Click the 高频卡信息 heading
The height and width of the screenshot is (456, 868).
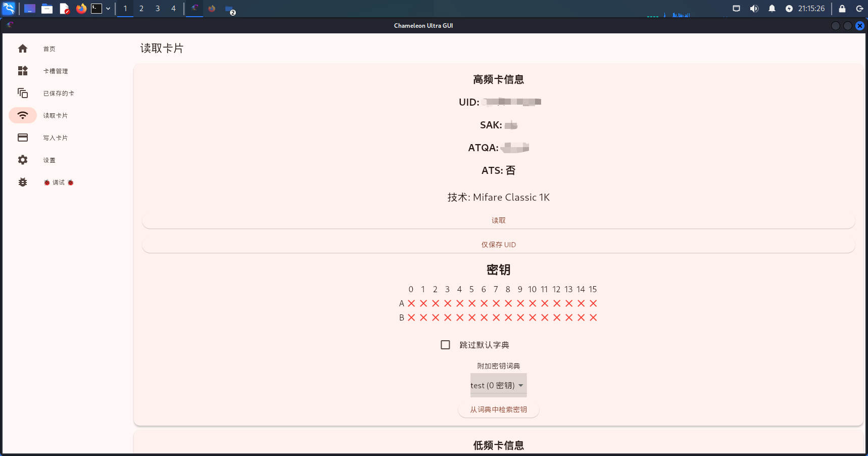click(x=499, y=79)
